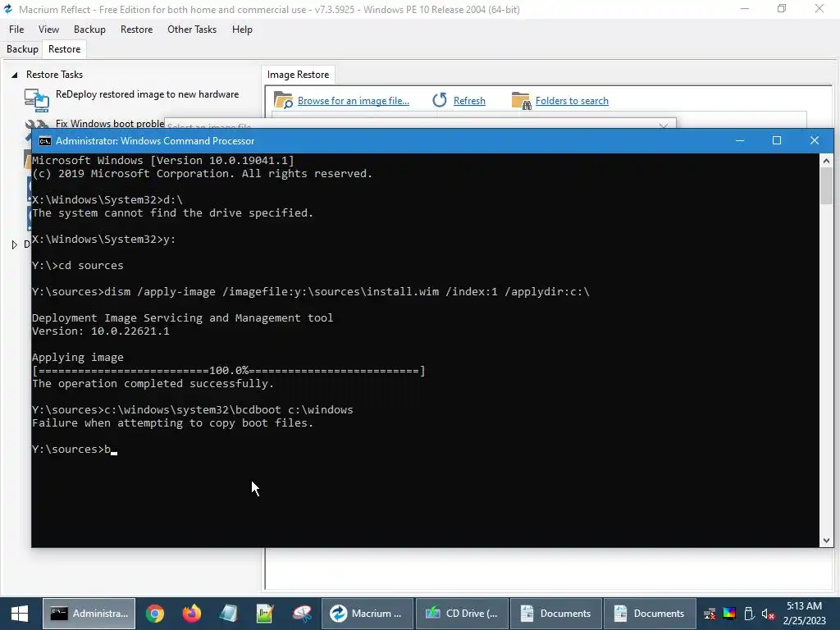The width and height of the screenshot is (840, 630).
Task: Open the green notepad taskbar icon
Action: 265,614
